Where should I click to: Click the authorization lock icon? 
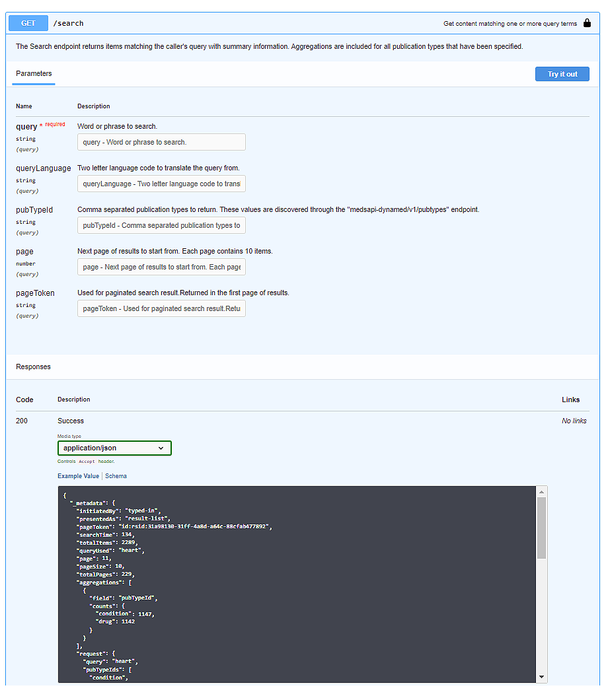click(x=587, y=23)
